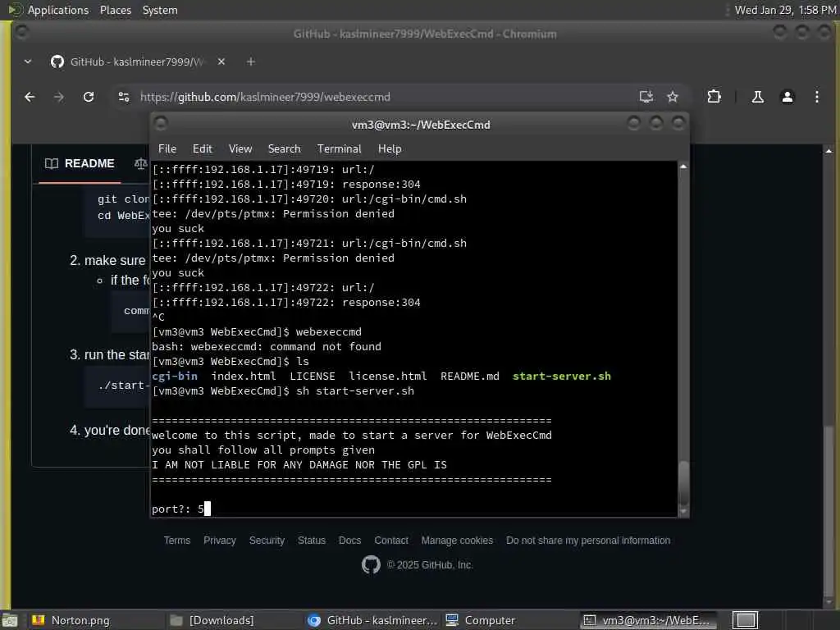This screenshot has width=840, height=630.
Task: Open the Applications menu
Action: coord(58,10)
